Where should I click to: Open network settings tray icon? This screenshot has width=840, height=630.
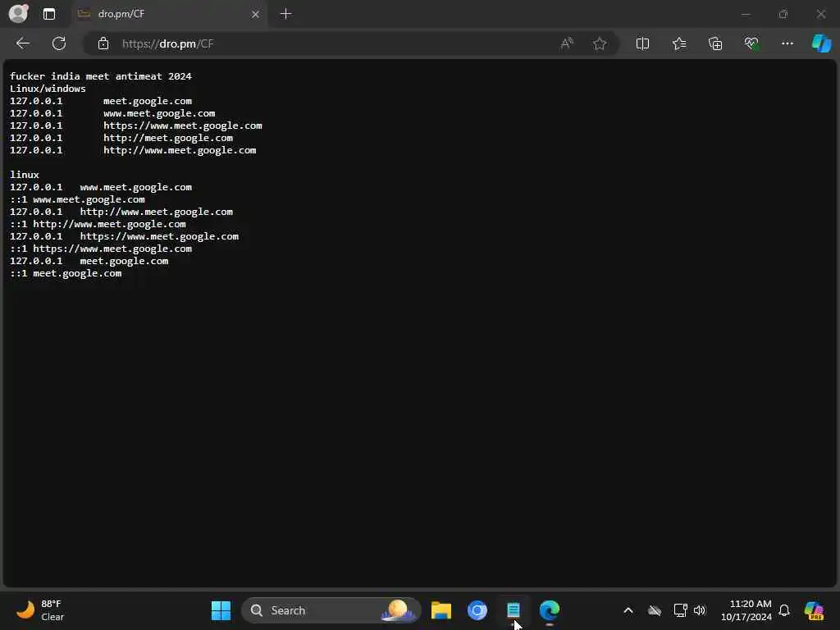[x=680, y=610]
